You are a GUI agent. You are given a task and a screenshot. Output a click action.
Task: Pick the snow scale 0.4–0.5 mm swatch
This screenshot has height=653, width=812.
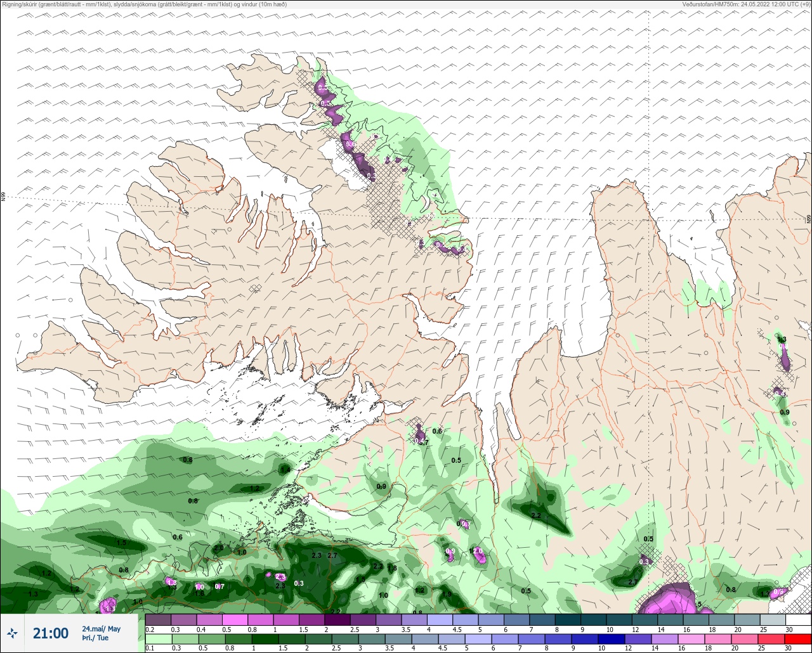(x=209, y=619)
